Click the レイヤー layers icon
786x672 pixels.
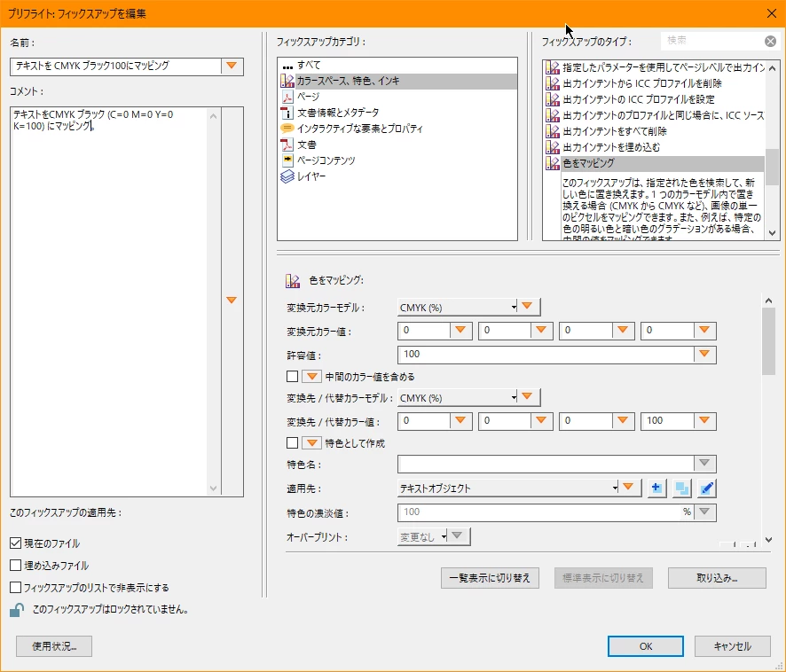(287, 176)
